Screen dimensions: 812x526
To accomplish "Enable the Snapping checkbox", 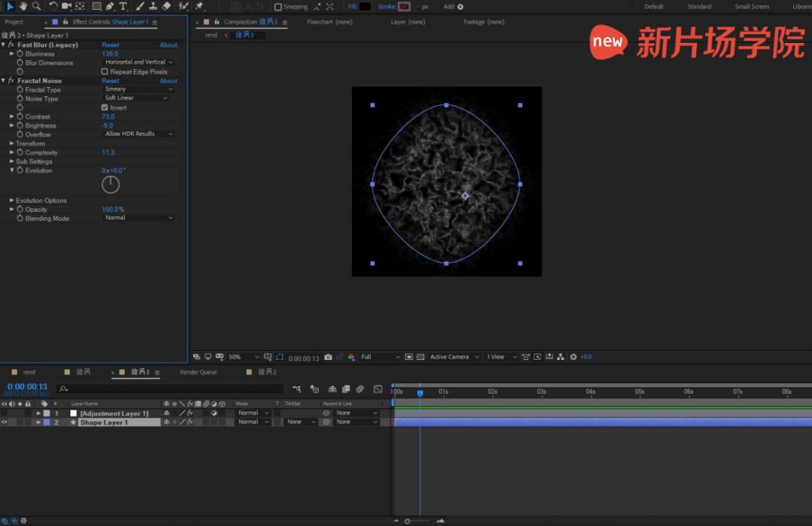I will 278,7.
